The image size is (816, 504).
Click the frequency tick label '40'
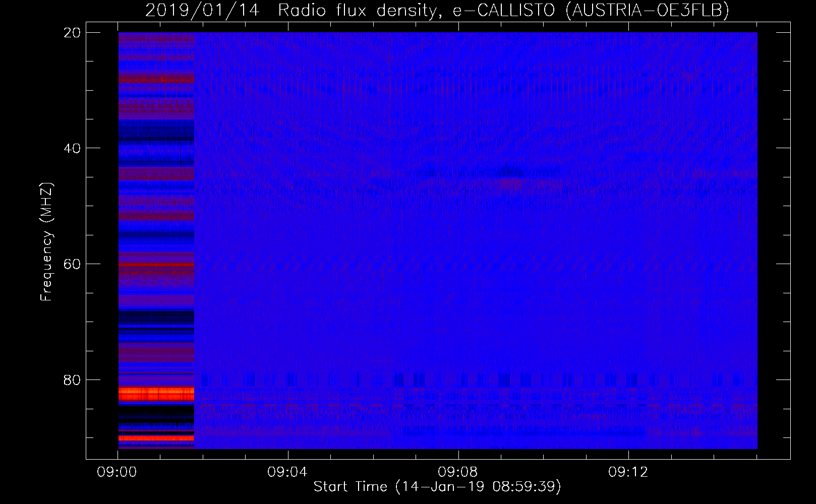(x=72, y=148)
